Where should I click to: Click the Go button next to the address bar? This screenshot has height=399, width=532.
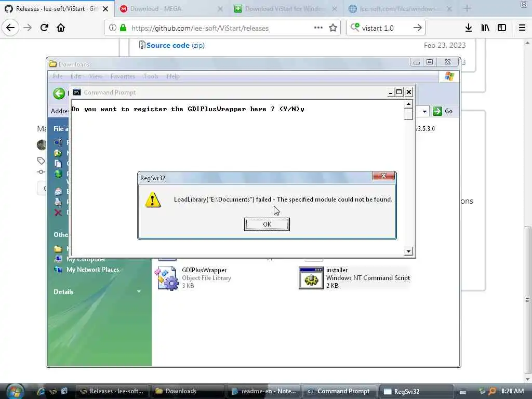[x=443, y=111]
